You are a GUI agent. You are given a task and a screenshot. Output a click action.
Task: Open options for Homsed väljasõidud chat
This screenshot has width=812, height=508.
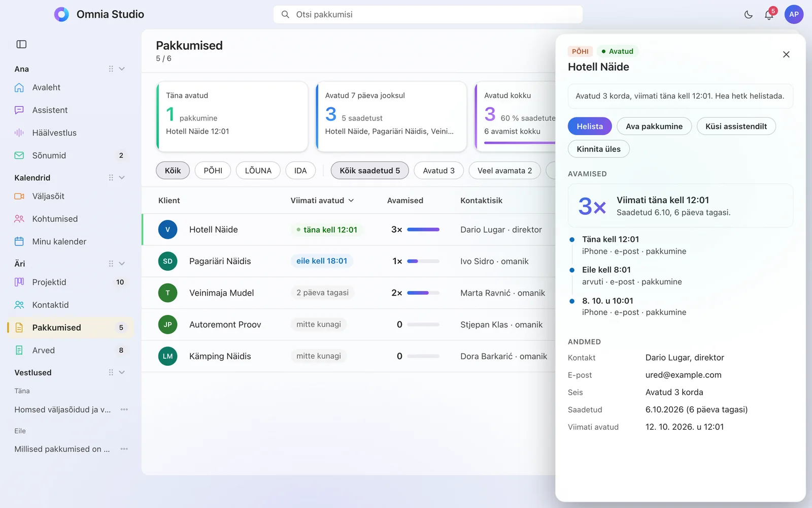click(124, 409)
